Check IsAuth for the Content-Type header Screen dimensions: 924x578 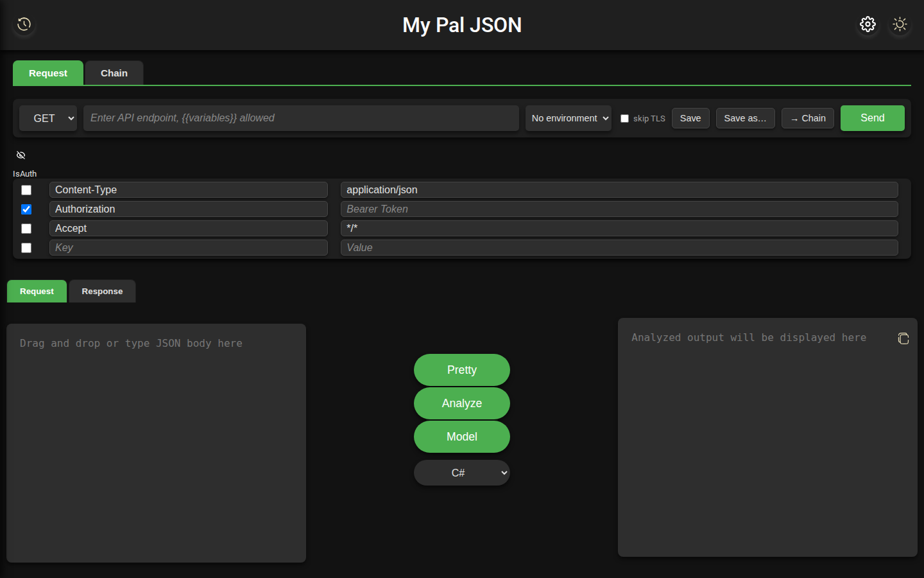26,190
